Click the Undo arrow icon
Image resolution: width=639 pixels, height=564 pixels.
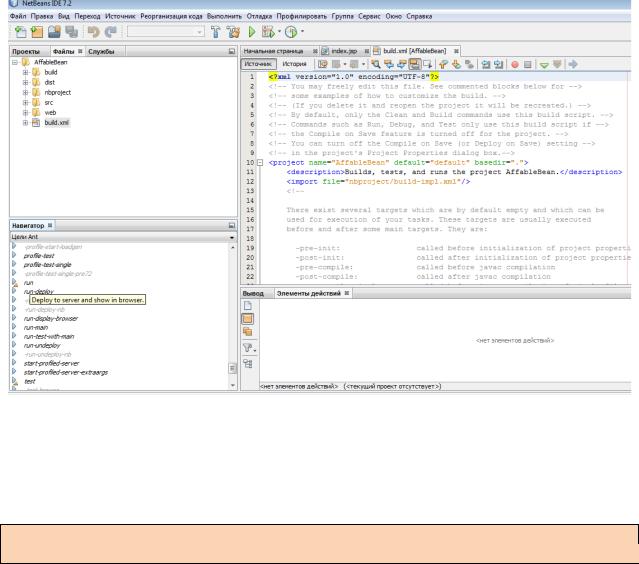tap(94, 32)
